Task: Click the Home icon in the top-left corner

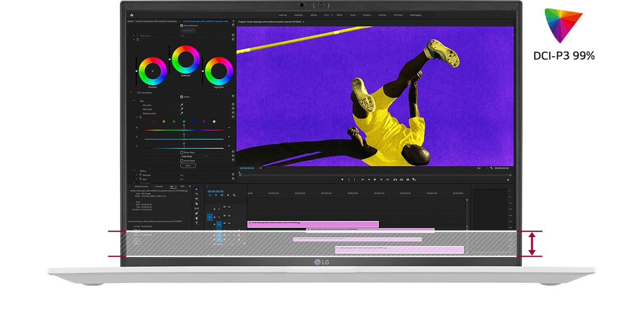Action: tap(131, 16)
